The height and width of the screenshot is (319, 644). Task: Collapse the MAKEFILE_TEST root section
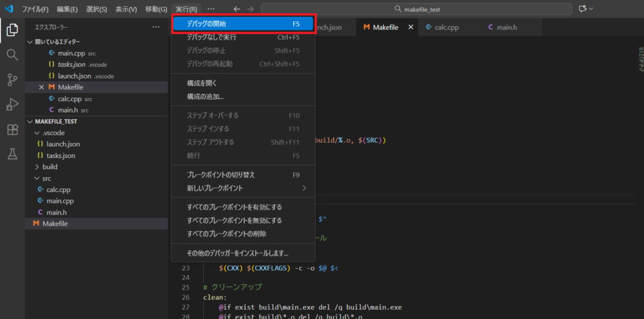tap(30, 121)
